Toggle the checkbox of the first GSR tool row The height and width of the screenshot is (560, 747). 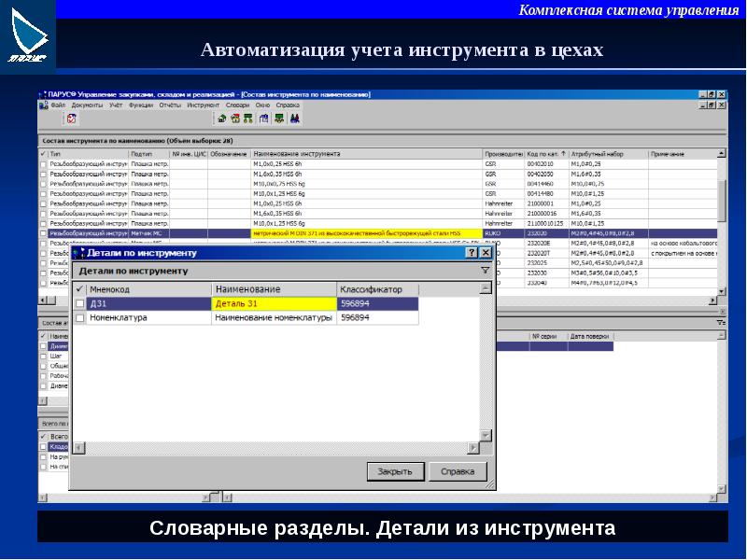(x=43, y=163)
